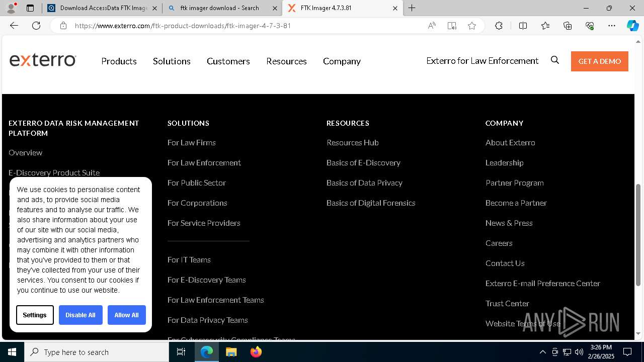Open Settings and more menu
This screenshot has width=644, height=362.
click(612, 26)
